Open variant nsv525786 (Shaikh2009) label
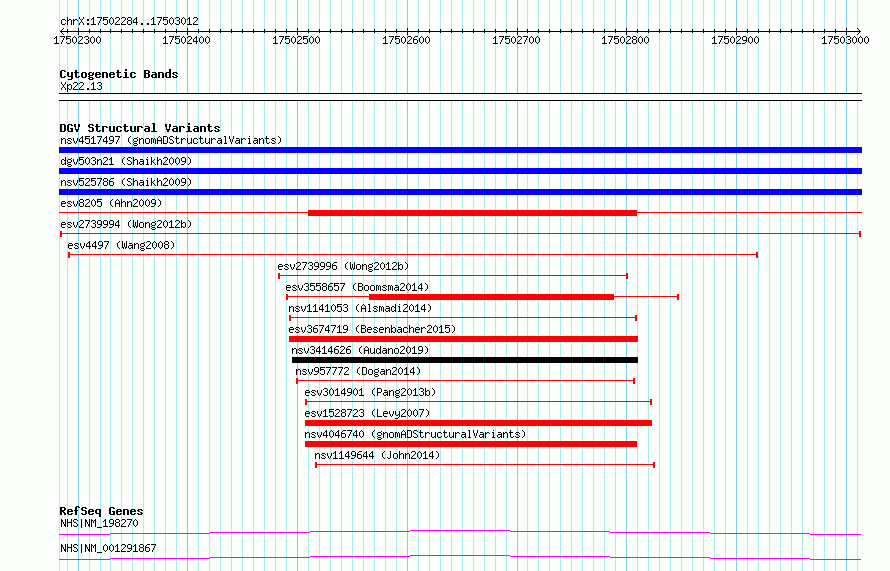Viewport: 890px width, 571px height. point(126,182)
